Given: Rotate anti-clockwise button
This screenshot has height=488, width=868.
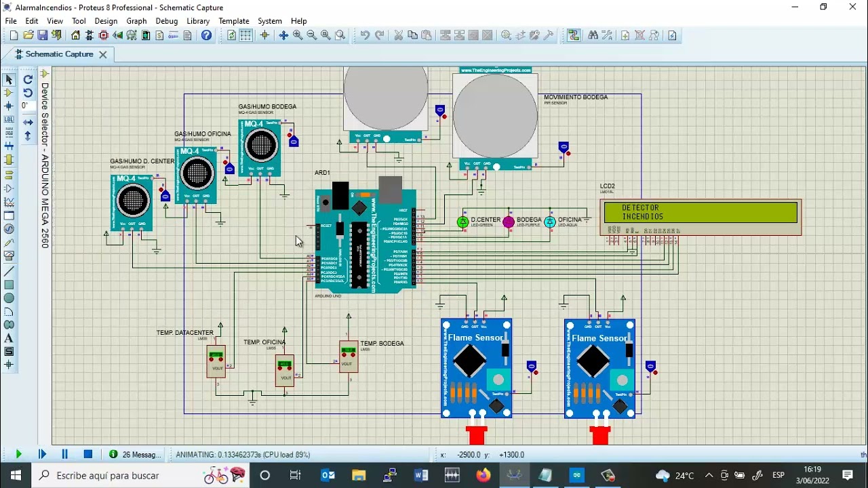Looking at the screenshot, I should click(x=28, y=93).
